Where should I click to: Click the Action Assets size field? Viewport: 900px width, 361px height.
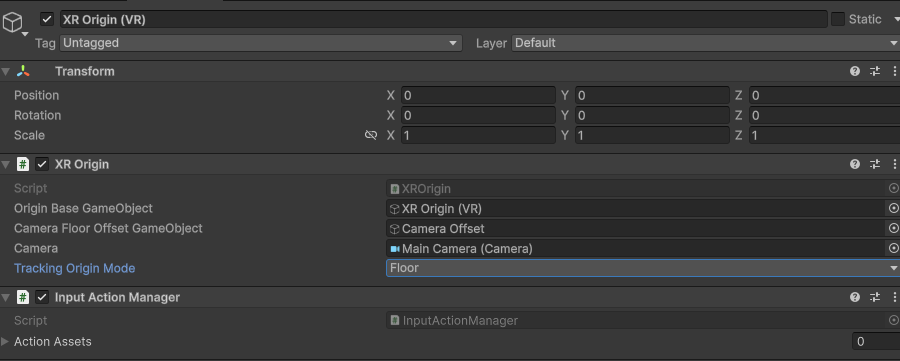point(875,341)
